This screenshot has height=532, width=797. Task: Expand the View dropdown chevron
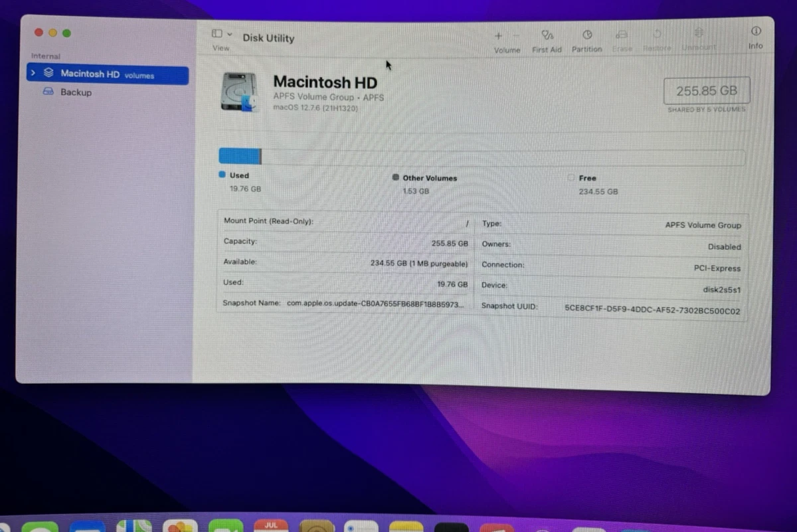[x=230, y=34]
